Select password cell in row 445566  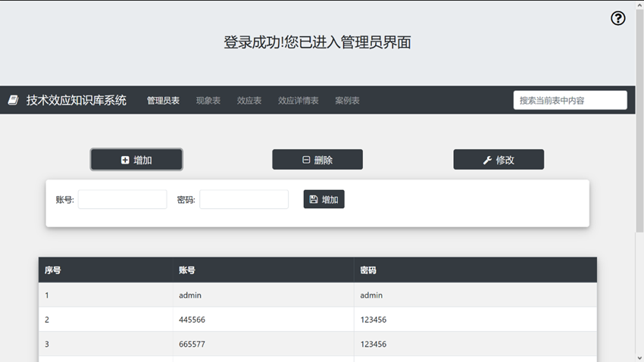click(x=476, y=320)
